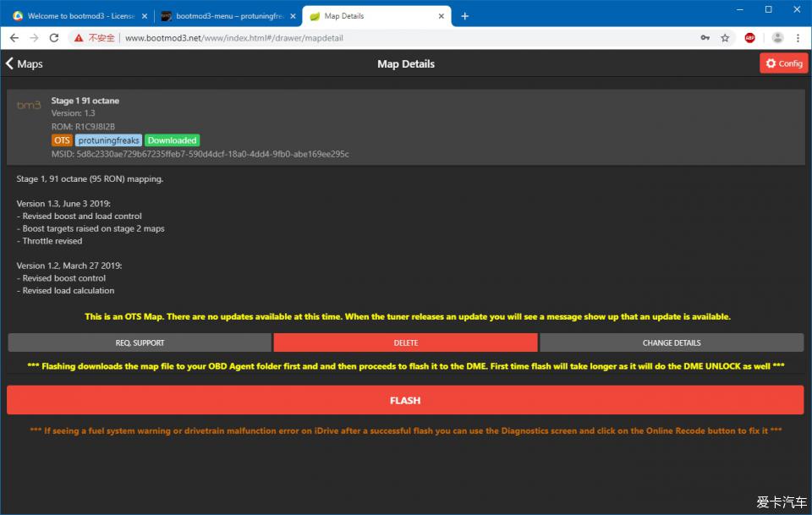
Task: Delete the Stage 1 91 octane map
Action: click(x=405, y=342)
